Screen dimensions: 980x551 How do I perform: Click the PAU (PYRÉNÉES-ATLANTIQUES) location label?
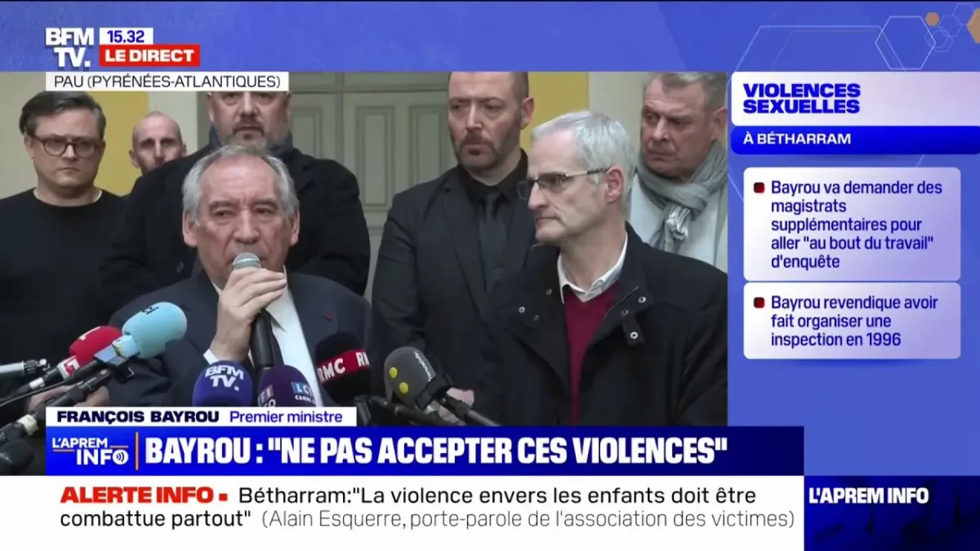(167, 82)
